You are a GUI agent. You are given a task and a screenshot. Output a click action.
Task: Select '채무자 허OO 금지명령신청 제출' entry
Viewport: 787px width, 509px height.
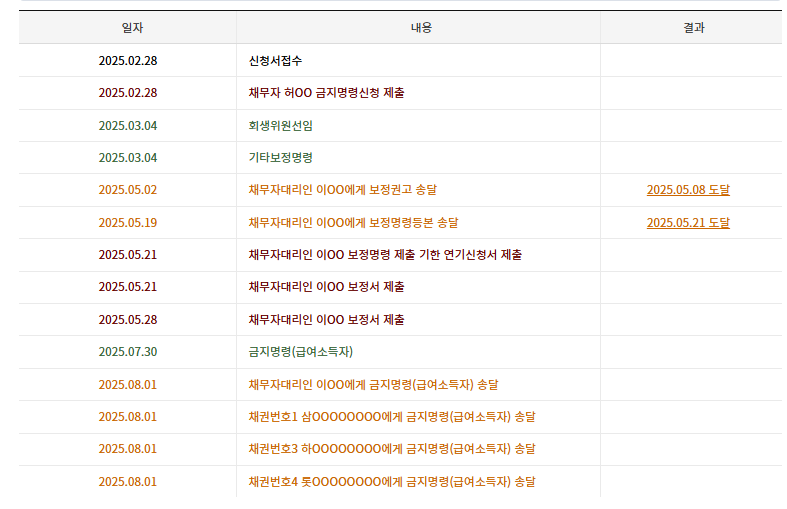(x=326, y=93)
